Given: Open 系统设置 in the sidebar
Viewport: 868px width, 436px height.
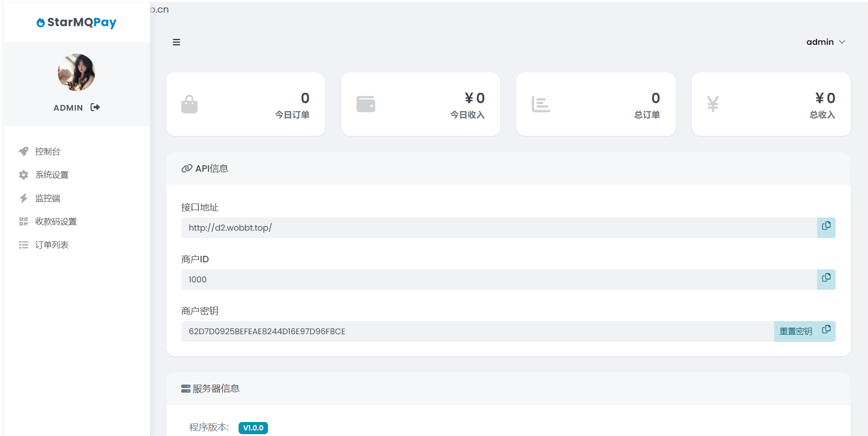Looking at the screenshot, I should 52,175.
